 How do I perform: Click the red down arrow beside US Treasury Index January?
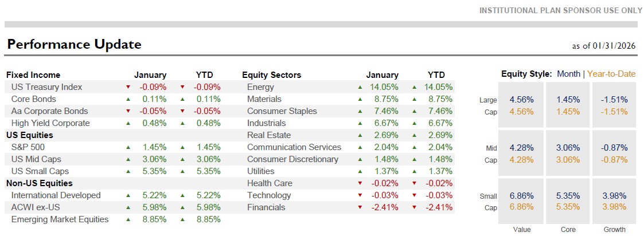(x=128, y=87)
